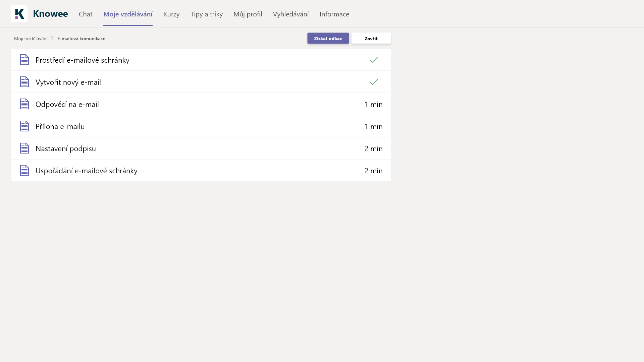644x362 pixels.
Task: Go to Můj profil tab
Action: (x=248, y=14)
